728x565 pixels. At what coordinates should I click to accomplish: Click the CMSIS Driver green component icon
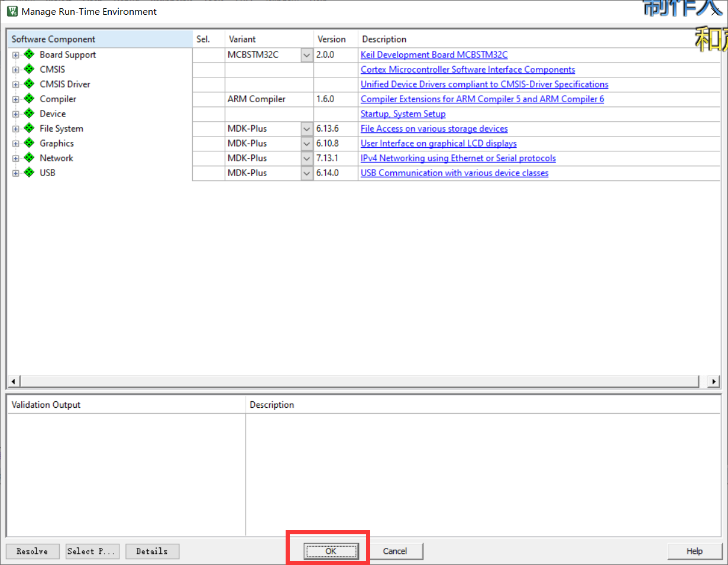(x=29, y=84)
